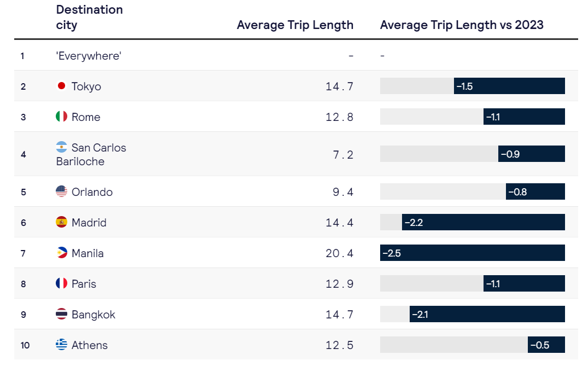This screenshot has height=372, width=588.
Task: Sort by the Average Trip Length header
Action: (295, 25)
